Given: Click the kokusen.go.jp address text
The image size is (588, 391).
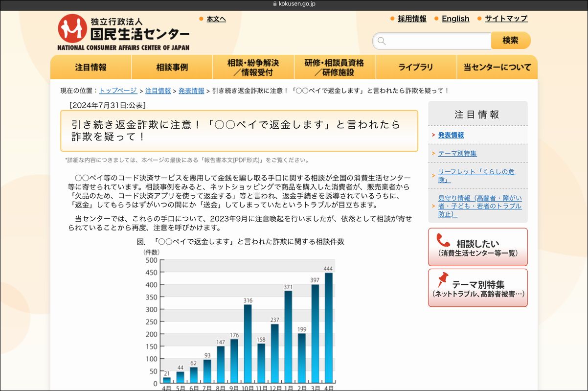Looking at the screenshot, I should [297, 4].
